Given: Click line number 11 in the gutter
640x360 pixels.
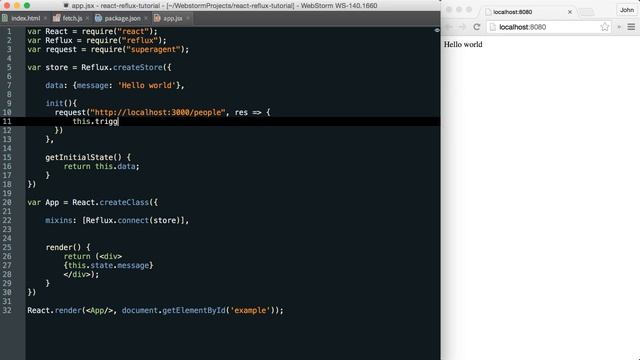Looking at the screenshot, I should tap(7, 121).
